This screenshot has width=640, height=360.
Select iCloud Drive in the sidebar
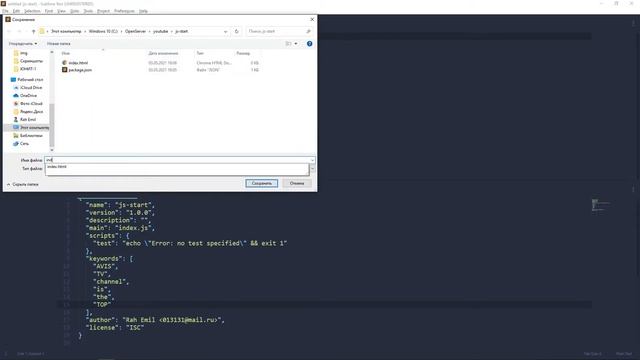coord(31,88)
